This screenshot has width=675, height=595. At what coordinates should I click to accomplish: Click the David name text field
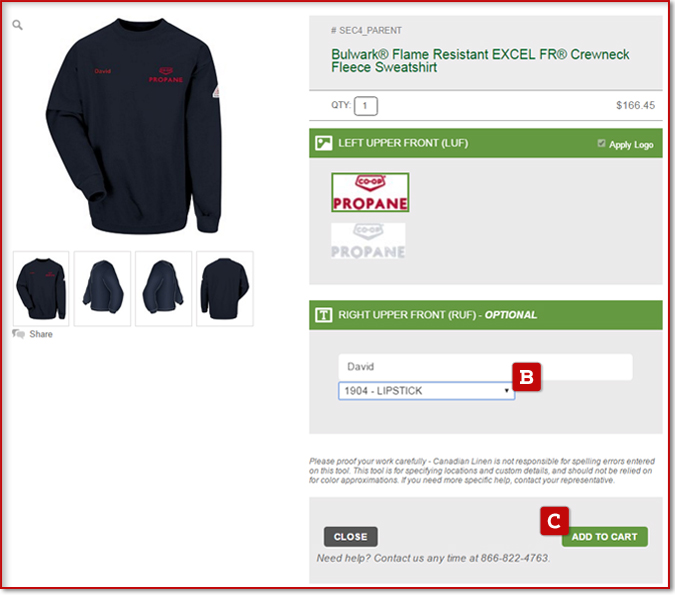[x=485, y=367]
